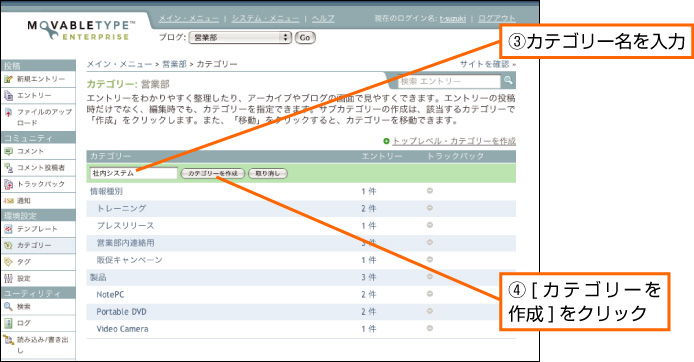Click the Go button next to blog selector
Viewport: 694px width, 362px height.
[x=305, y=38]
